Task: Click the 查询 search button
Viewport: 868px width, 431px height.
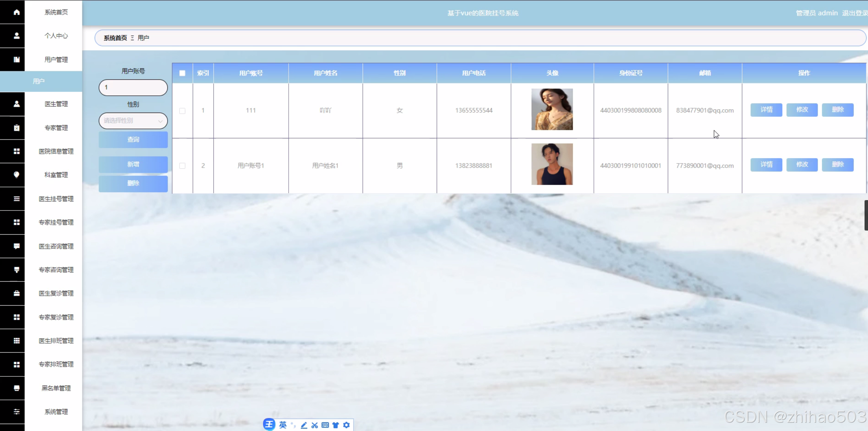Action: tap(133, 140)
